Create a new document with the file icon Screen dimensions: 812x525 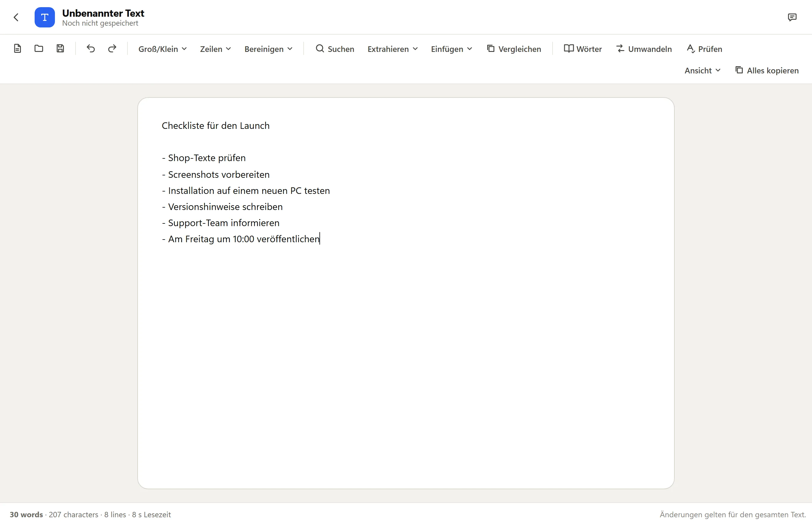coord(17,49)
